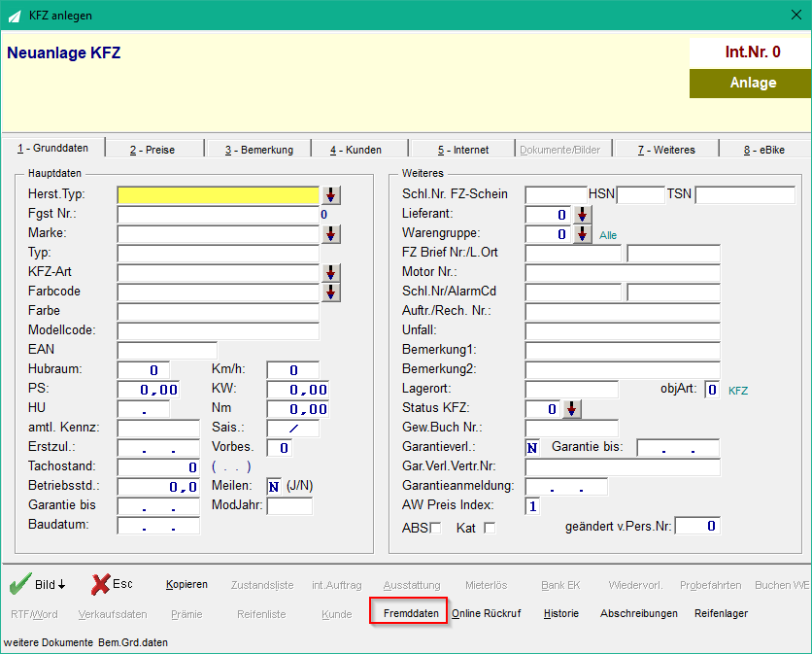Click the app logo in title bar

coord(15,17)
